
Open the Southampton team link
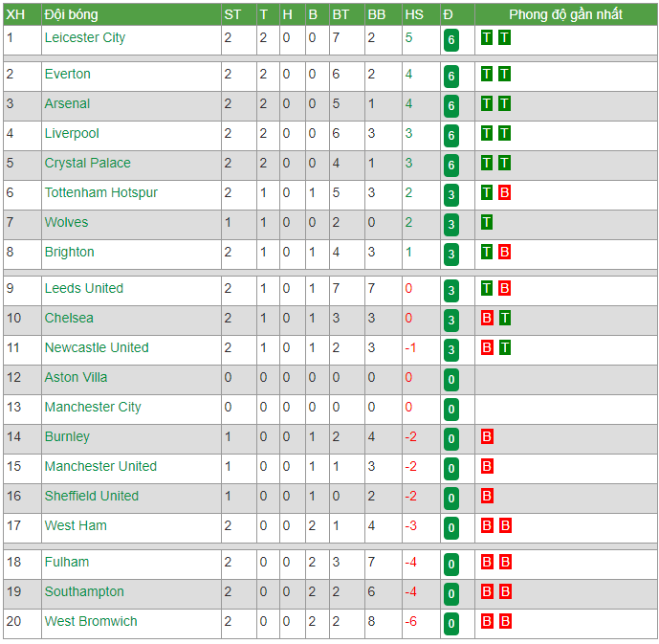[84, 592]
